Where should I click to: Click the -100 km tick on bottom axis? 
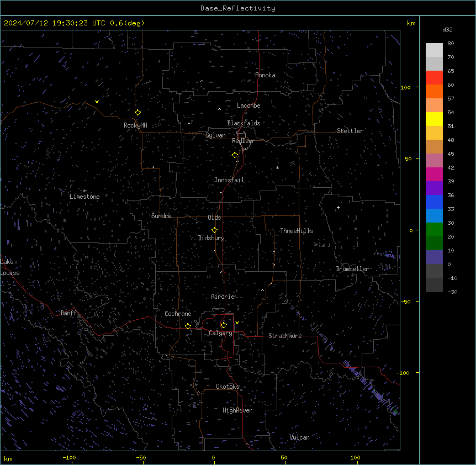pyautogui.click(x=69, y=457)
